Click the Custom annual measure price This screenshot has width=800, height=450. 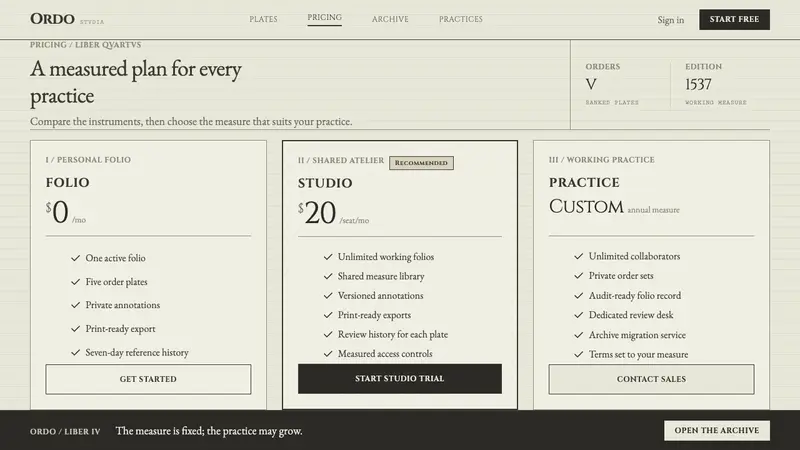tap(614, 207)
